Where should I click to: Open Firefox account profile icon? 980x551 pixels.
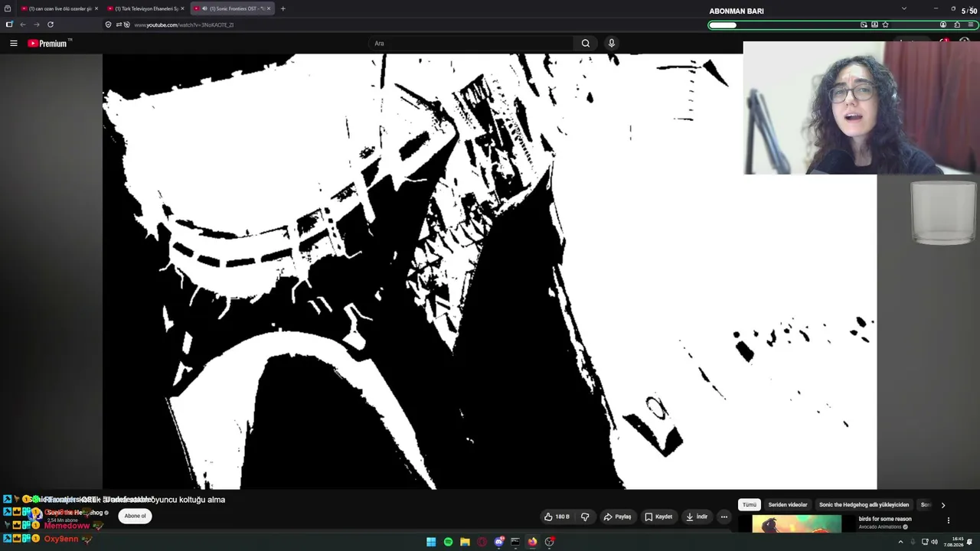[943, 24]
